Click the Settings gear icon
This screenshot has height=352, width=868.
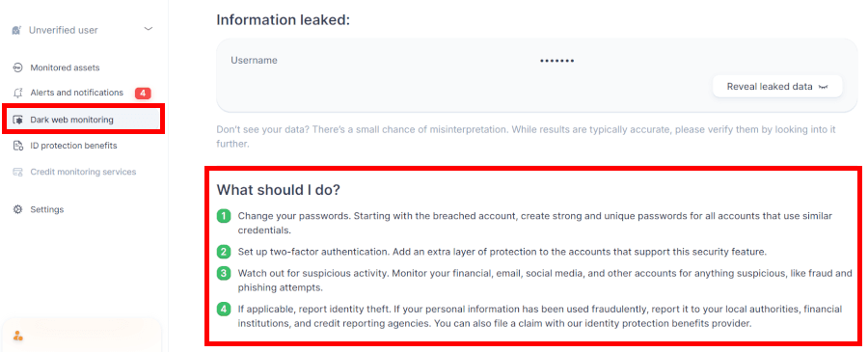point(17,210)
